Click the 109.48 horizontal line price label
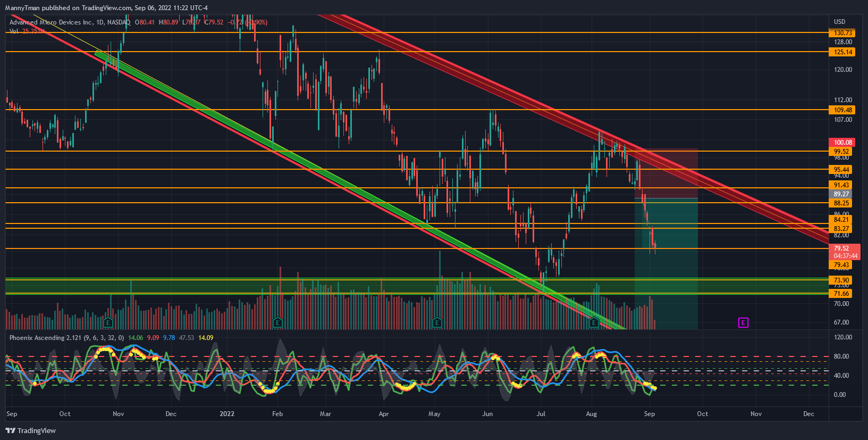This screenshot has height=440, width=868. click(x=842, y=110)
